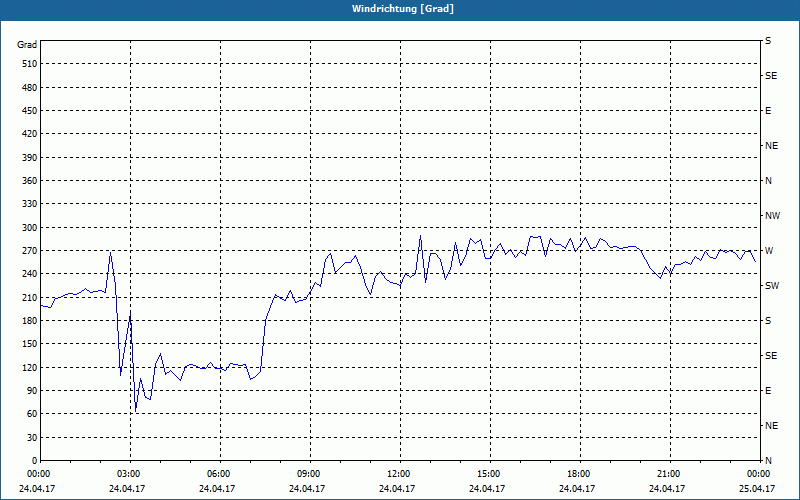Click the 12:00 time axis label

pyautogui.click(x=397, y=473)
